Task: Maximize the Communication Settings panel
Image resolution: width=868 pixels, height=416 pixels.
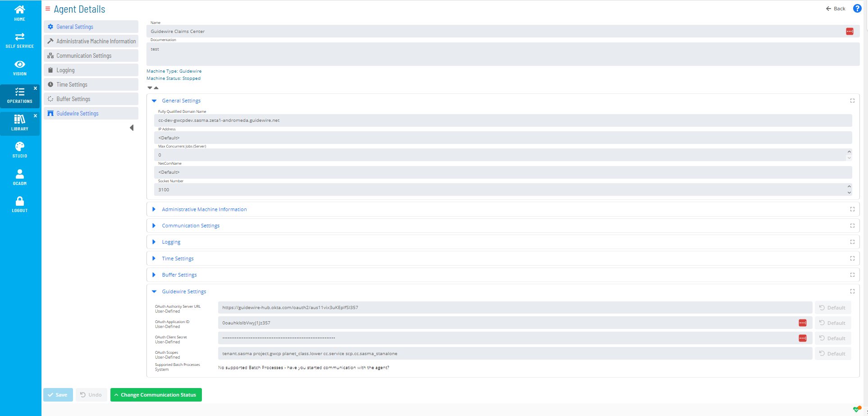Action: (852, 226)
